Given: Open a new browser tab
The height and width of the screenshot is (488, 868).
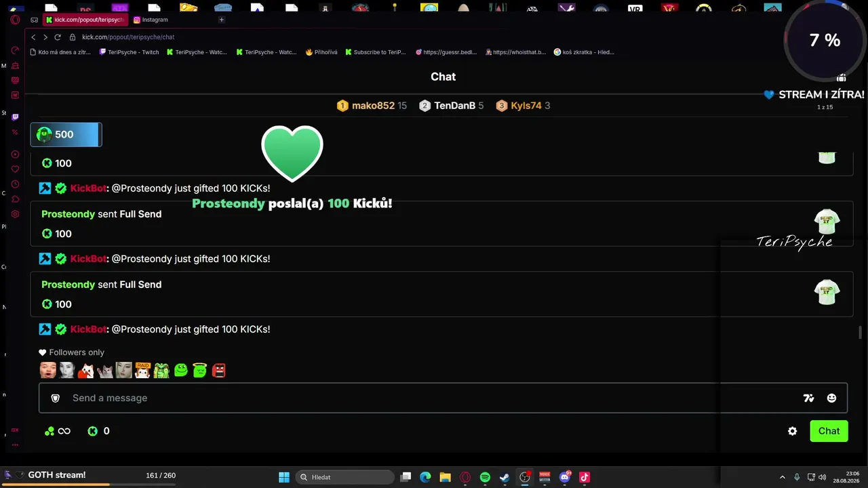Looking at the screenshot, I should (x=221, y=20).
